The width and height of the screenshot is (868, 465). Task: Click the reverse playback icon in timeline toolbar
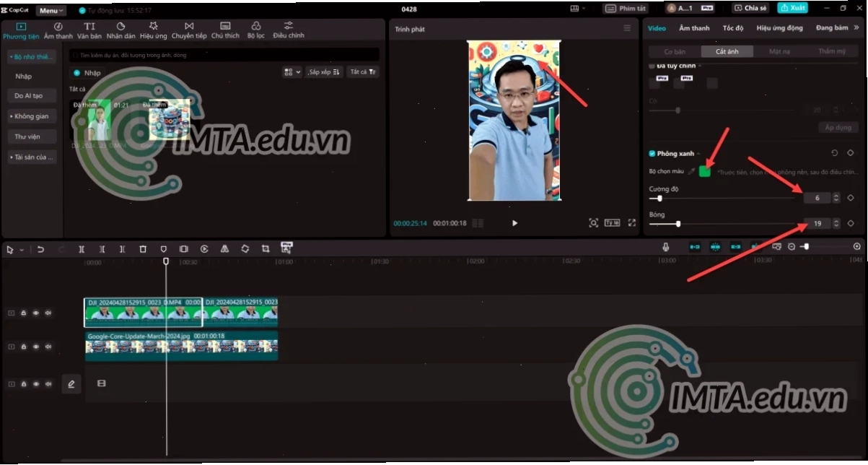click(x=204, y=249)
